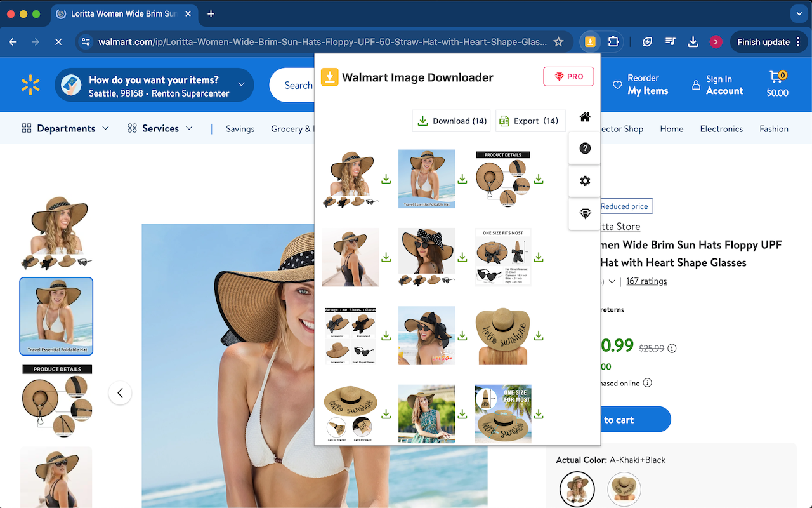Click the Walmart Image Downloader extension toolbar icon

tap(590, 42)
